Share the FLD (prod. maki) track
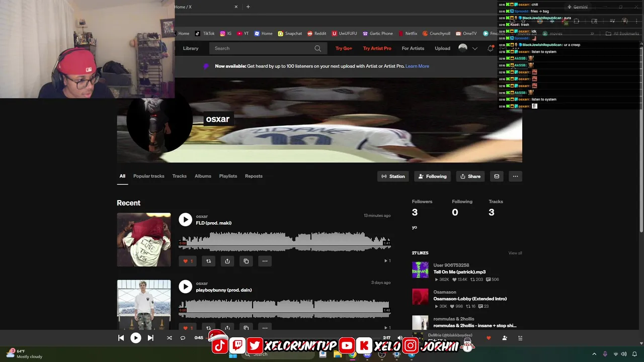This screenshot has width=644, height=362. [227, 261]
